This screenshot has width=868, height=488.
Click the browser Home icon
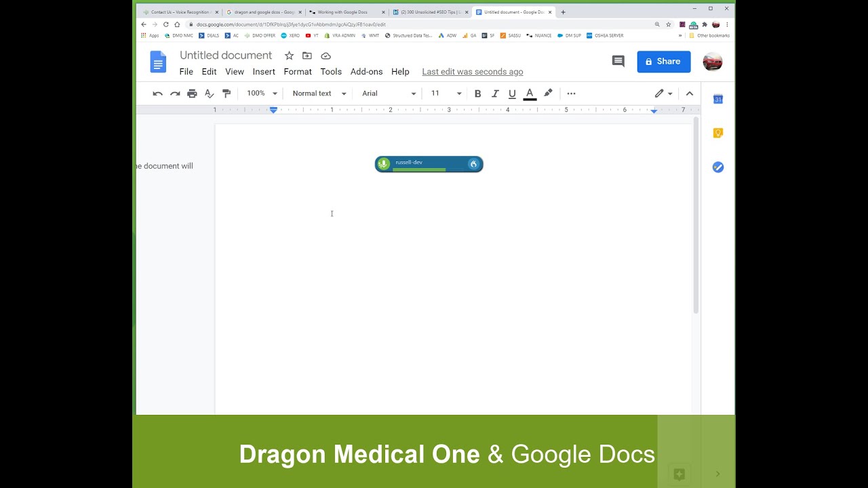point(177,24)
